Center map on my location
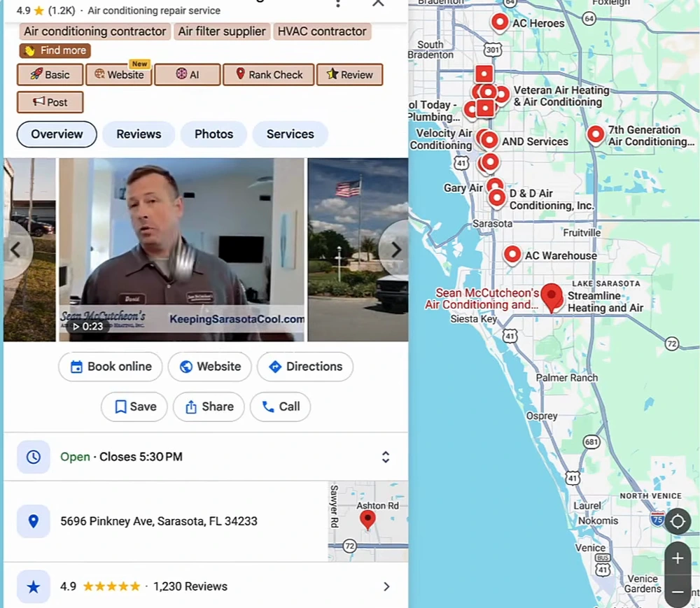The width and height of the screenshot is (700, 608). pyautogui.click(x=678, y=521)
